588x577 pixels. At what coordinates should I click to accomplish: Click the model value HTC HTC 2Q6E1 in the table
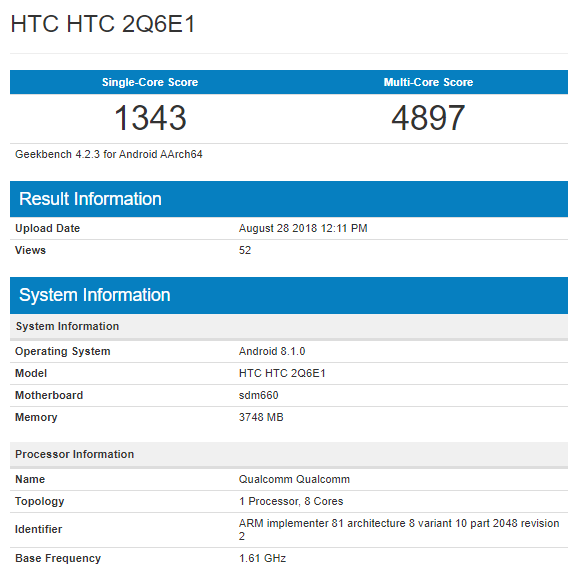(x=282, y=373)
